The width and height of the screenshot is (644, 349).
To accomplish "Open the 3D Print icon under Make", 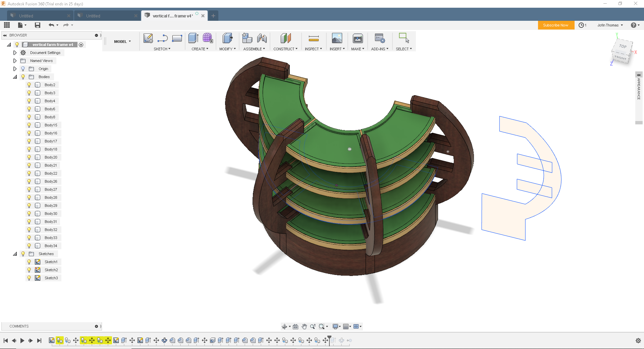I will tap(358, 39).
